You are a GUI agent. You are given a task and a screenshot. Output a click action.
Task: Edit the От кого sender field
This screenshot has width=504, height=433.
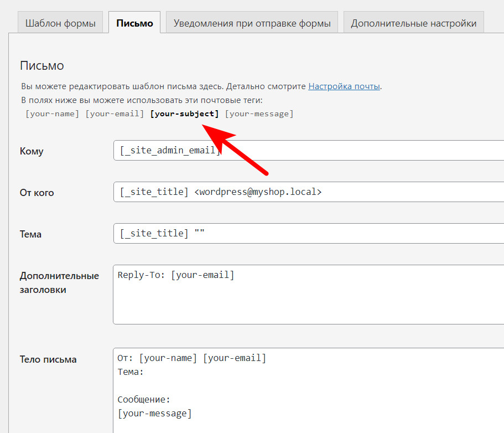(x=309, y=192)
